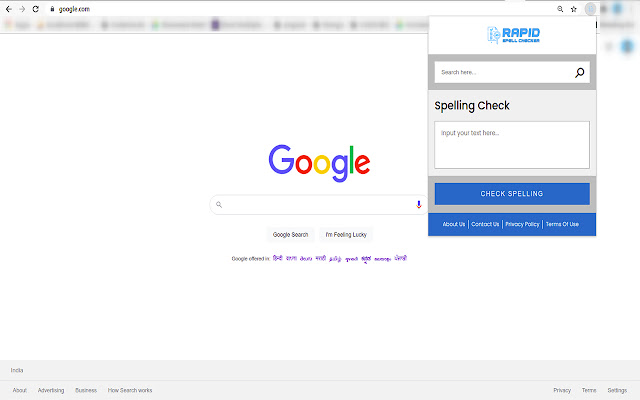This screenshot has height=400, width=640.
Task: Open the Advertising footer link
Action: click(51, 390)
